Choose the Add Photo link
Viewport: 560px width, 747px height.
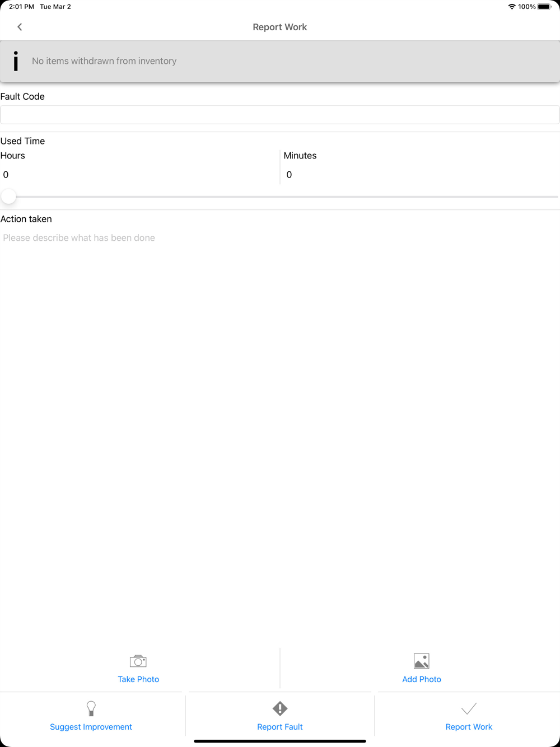click(422, 679)
